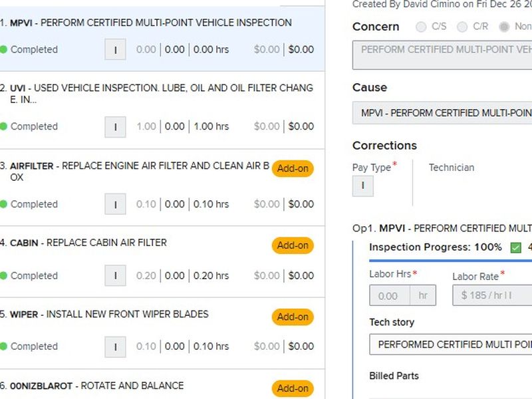Toggle the green Inspection Progress checkbox
Image resolution: width=532 pixels, height=399 pixels.
point(515,247)
